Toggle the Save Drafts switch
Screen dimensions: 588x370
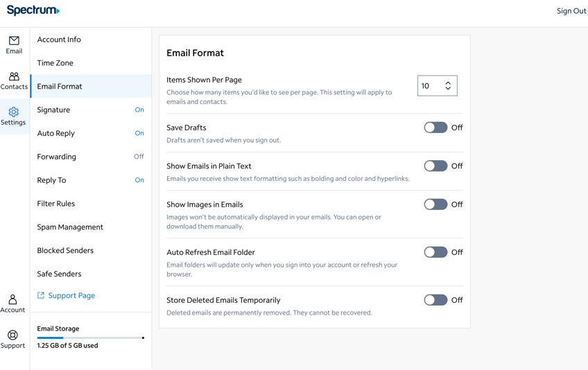[x=435, y=127]
